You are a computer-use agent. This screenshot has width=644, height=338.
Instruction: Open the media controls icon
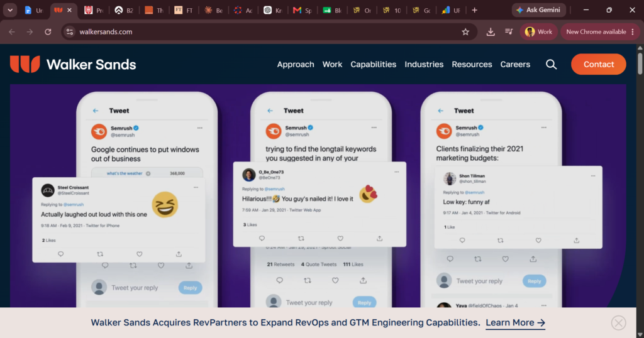coord(509,31)
